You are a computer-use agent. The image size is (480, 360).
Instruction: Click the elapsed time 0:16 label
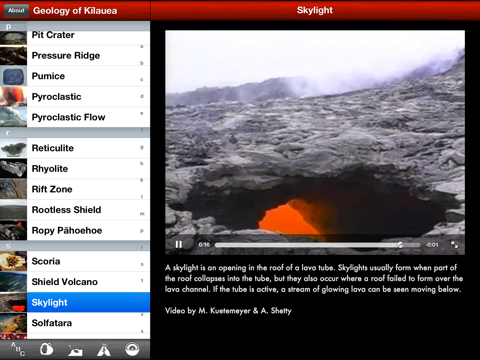[x=204, y=245]
